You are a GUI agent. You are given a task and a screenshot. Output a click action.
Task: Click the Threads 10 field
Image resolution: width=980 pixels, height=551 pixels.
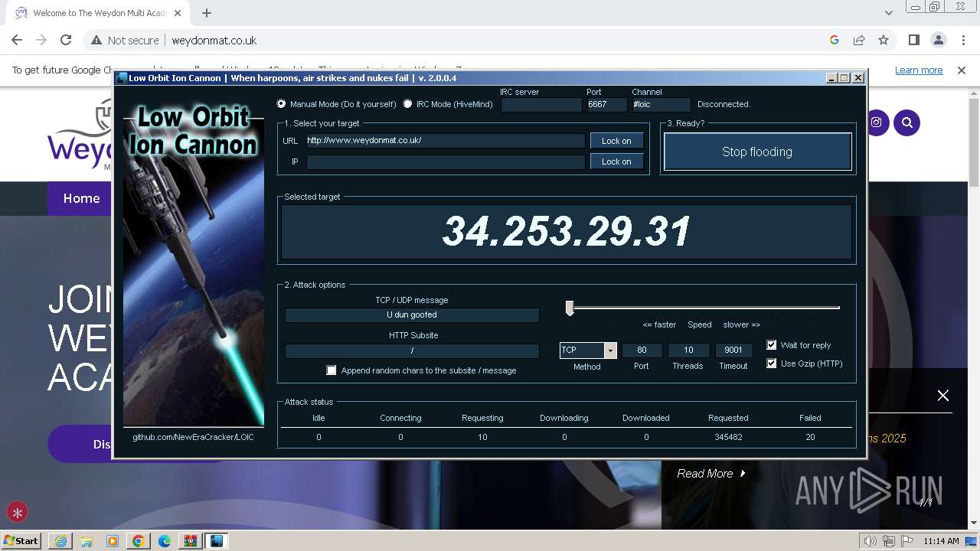688,350
